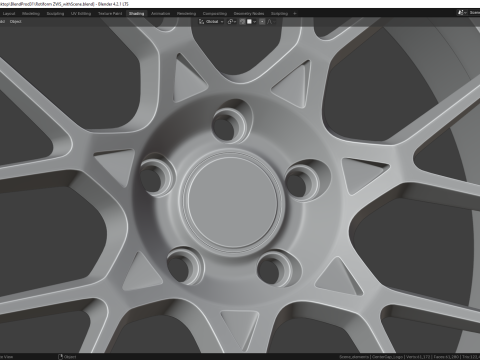The image size is (480, 360).
Task: Select the active Shading workspace tab
Action: [136, 14]
